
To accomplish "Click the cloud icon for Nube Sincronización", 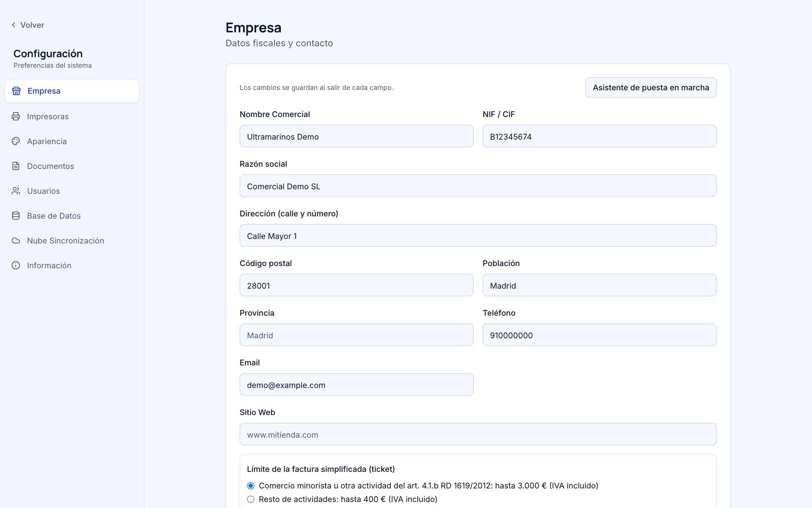I will 16,240.
